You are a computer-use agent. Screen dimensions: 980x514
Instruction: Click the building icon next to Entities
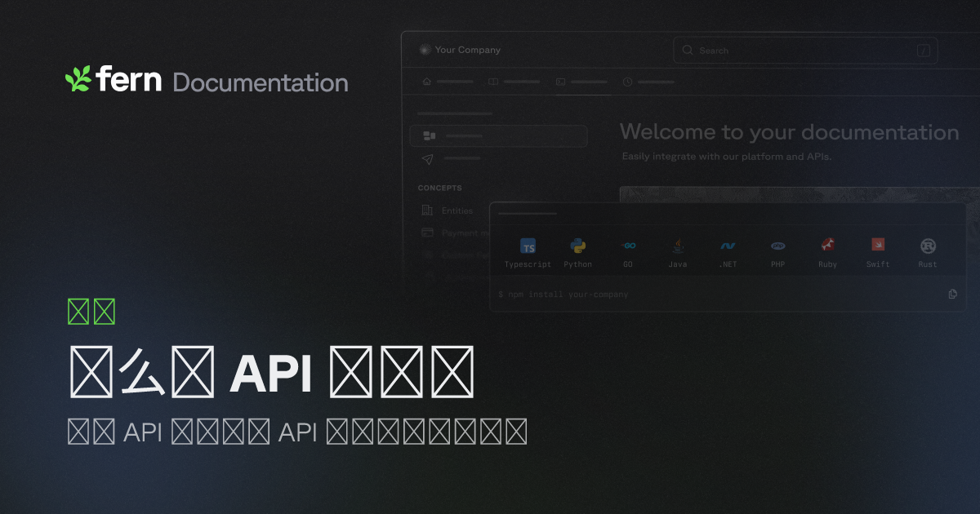click(427, 210)
